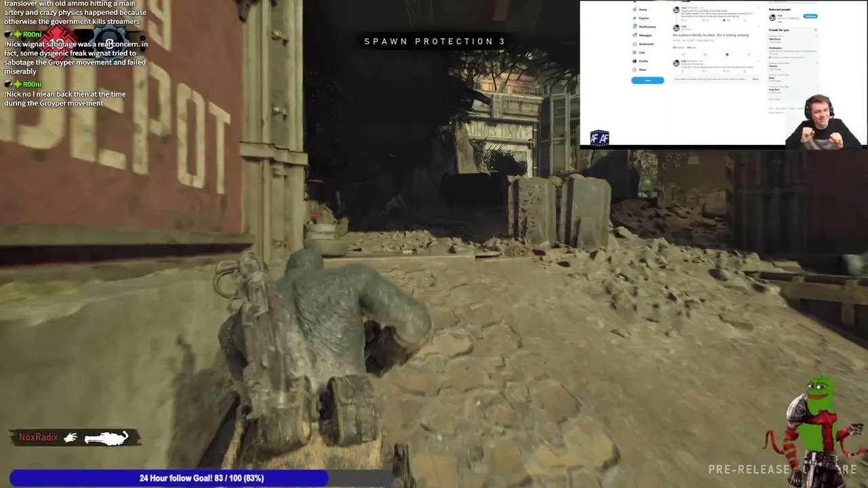The height and width of the screenshot is (488, 868).
Task: Open Messages in the Twitter sidebar
Action: 642,35
